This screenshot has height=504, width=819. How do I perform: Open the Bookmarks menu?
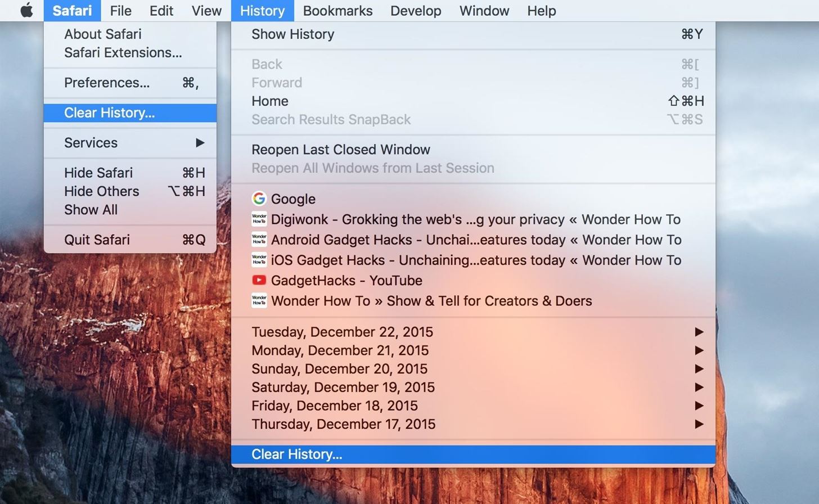tap(337, 11)
